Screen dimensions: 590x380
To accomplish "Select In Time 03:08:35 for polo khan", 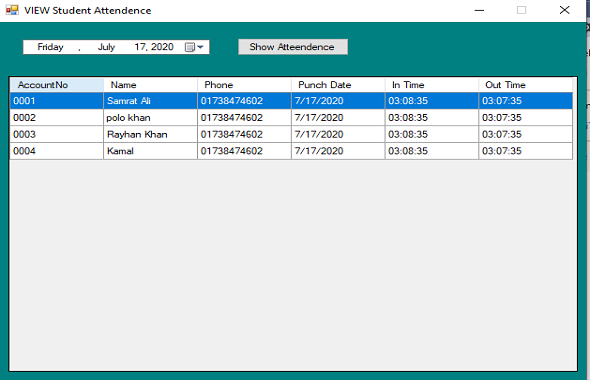I will (432, 118).
